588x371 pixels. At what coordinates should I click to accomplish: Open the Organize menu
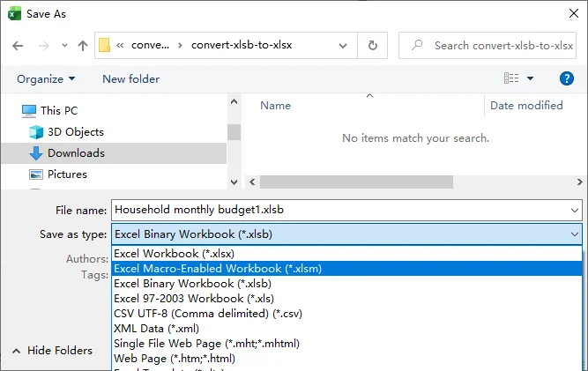pos(46,79)
